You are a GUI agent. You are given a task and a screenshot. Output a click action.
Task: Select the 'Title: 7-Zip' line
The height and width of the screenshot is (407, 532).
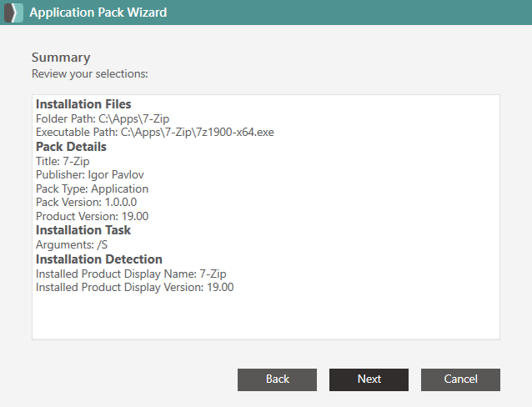pyautogui.click(x=63, y=161)
